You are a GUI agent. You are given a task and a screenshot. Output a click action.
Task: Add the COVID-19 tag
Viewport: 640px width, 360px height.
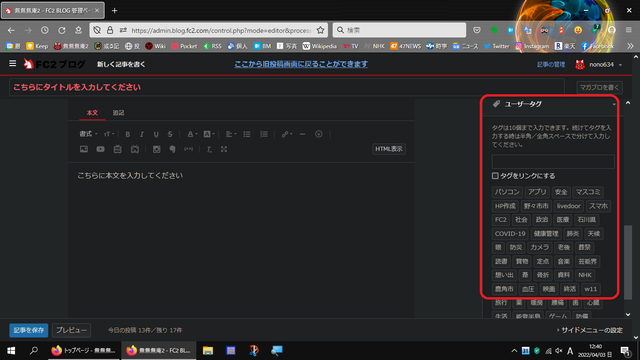coord(510,234)
